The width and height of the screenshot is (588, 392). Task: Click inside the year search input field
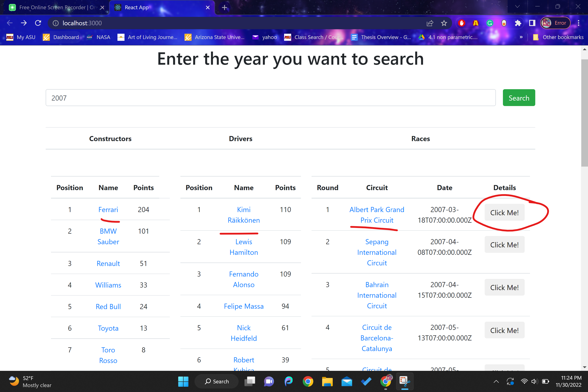click(x=270, y=97)
